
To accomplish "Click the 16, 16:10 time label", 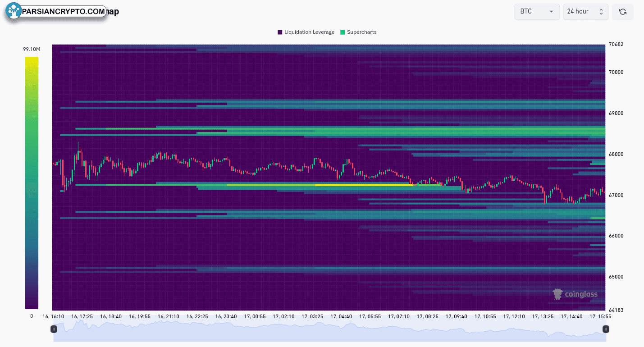I will click(x=53, y=316).
